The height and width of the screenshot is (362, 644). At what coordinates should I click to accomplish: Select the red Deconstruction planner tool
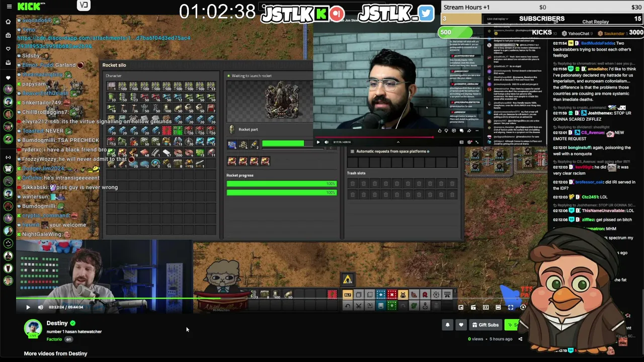[x=391, y=295]
